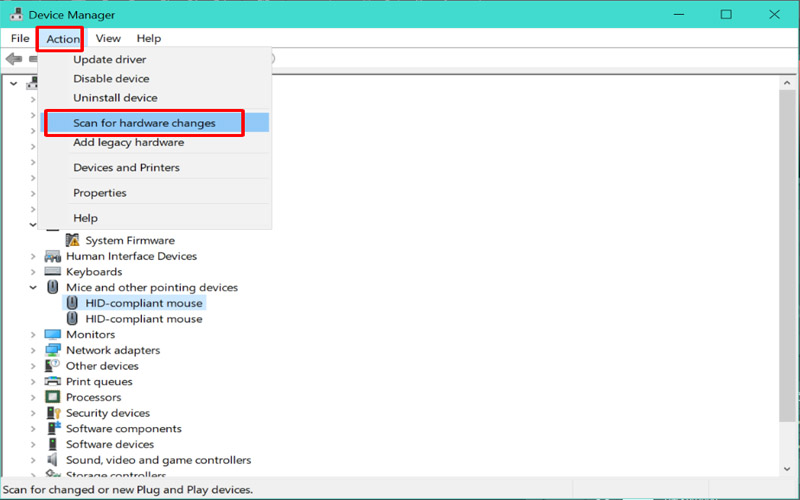
Task: Expand Human Interface Devices node
Action: pyautogui.click(x=33, y=256)
